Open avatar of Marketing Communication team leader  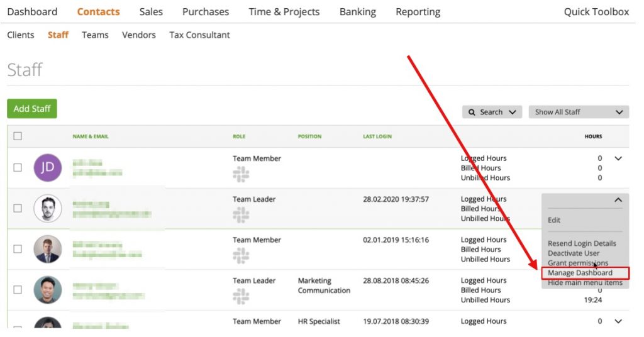click(x=48, y=289)
